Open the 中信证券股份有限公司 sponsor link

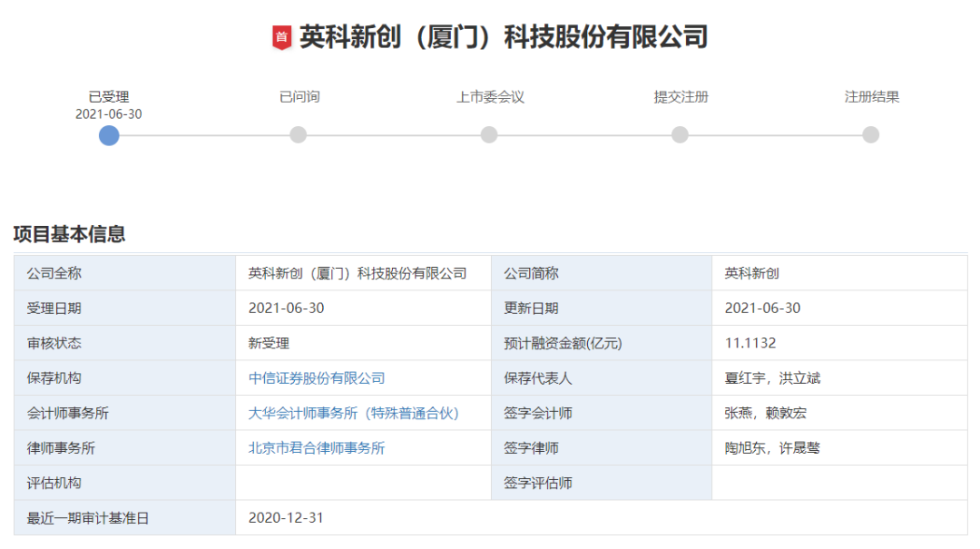click(x=317, y=378)
